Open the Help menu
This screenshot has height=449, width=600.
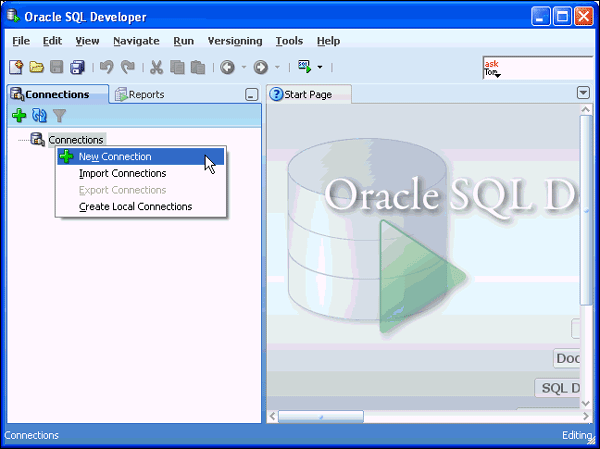(328, 41)
